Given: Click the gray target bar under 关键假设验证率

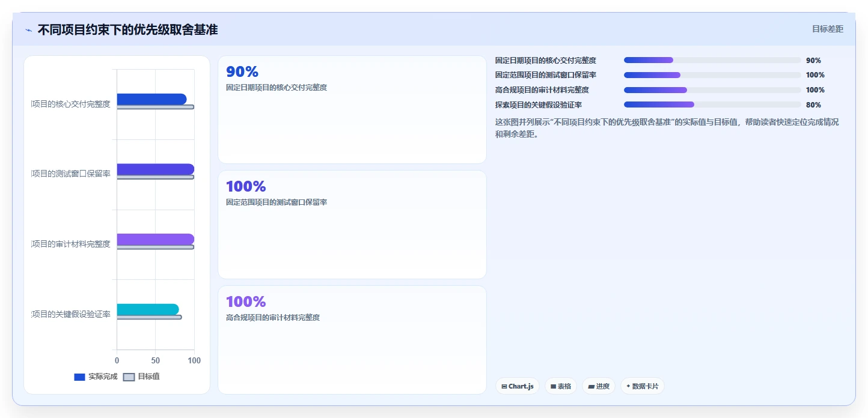Looking at the screenshot, I should [x=149, y=317].
